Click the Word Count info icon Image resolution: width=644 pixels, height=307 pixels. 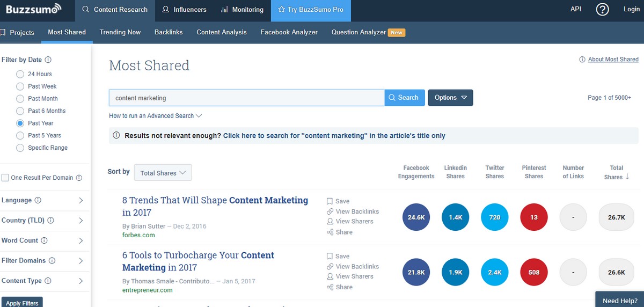tap(45, 240)
